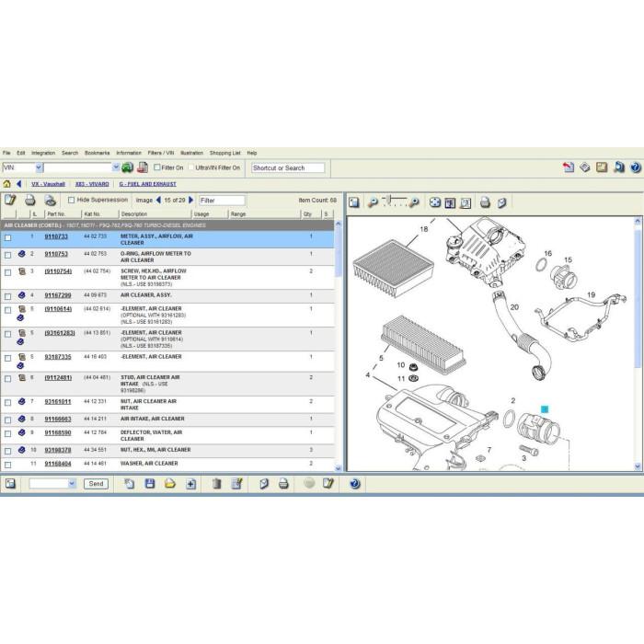Click the Description column header

point(155,214)
